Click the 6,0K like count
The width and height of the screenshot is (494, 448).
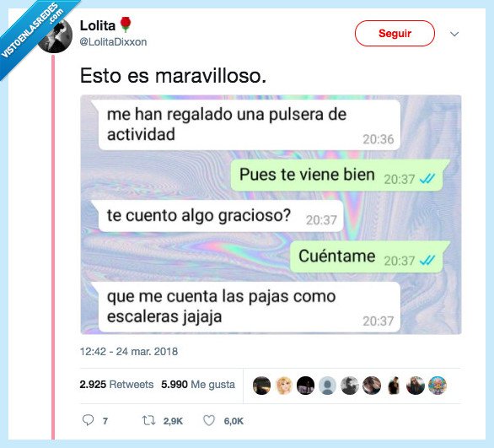click(234, 421)
